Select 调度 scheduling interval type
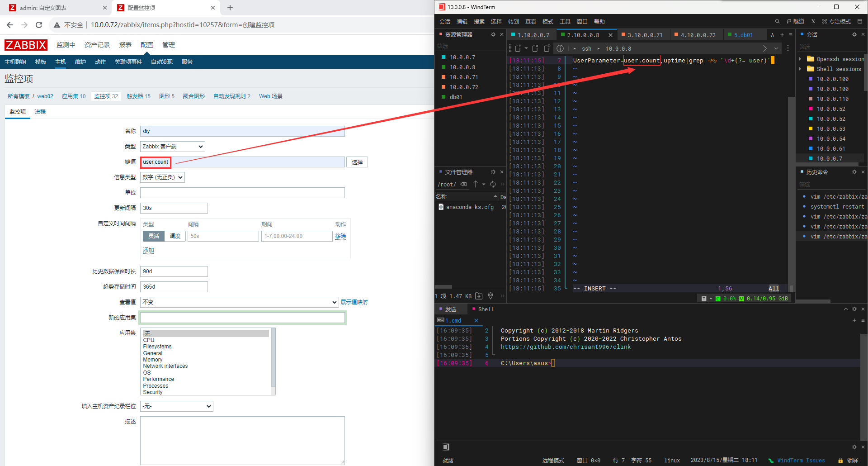This screenshot has width=868, height=466. coord(175,236)
